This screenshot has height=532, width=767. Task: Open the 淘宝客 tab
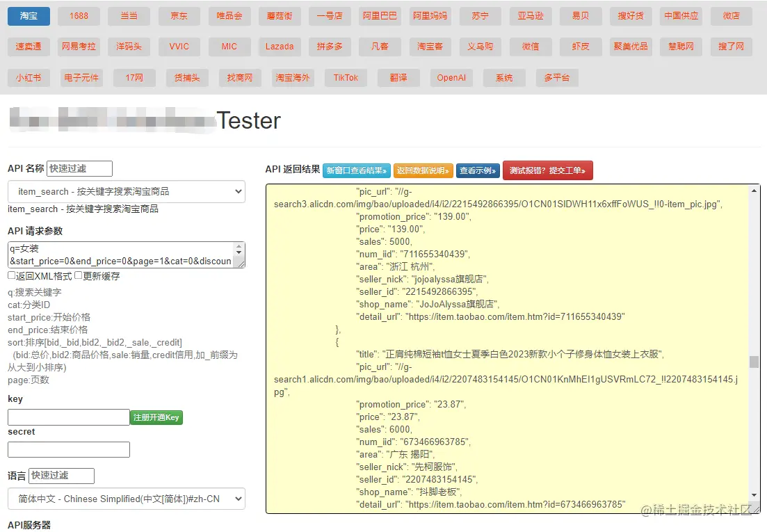pos(430,47)
